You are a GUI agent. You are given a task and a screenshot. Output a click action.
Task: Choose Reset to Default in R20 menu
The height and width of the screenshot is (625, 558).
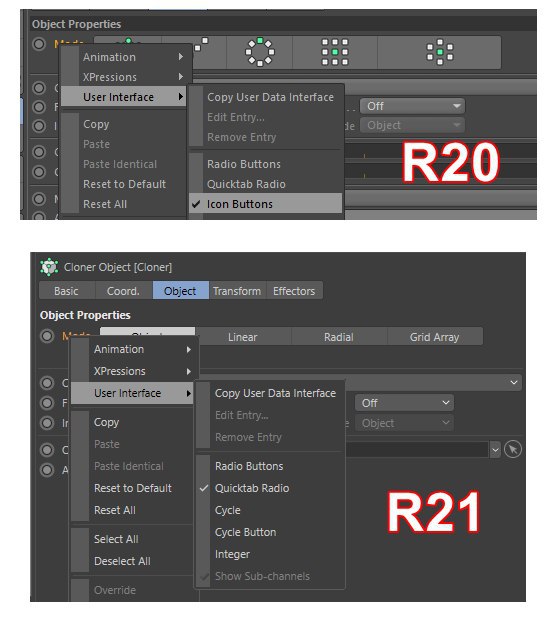coord(124,184)
